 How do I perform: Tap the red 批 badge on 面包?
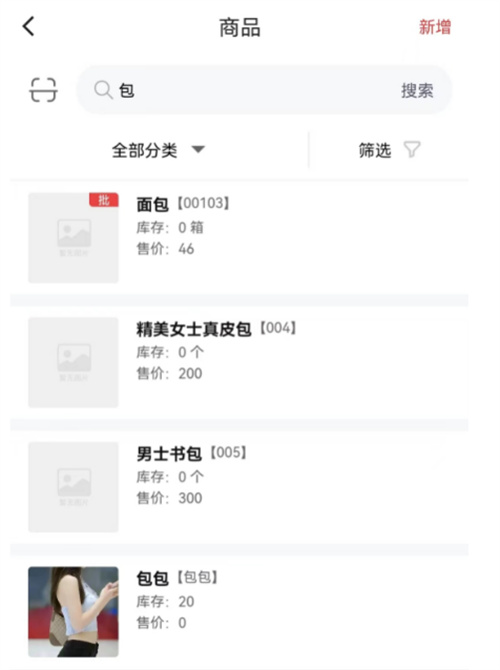click(104, 200)
